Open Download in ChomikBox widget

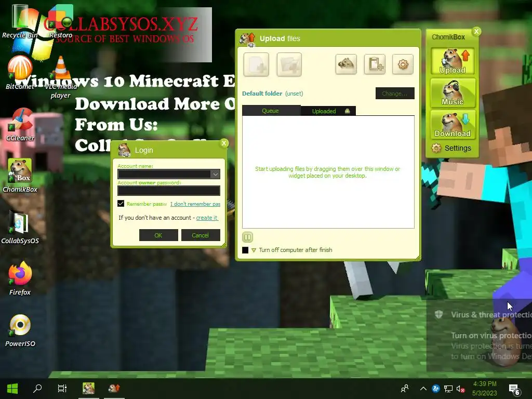[x=453, y=125]
